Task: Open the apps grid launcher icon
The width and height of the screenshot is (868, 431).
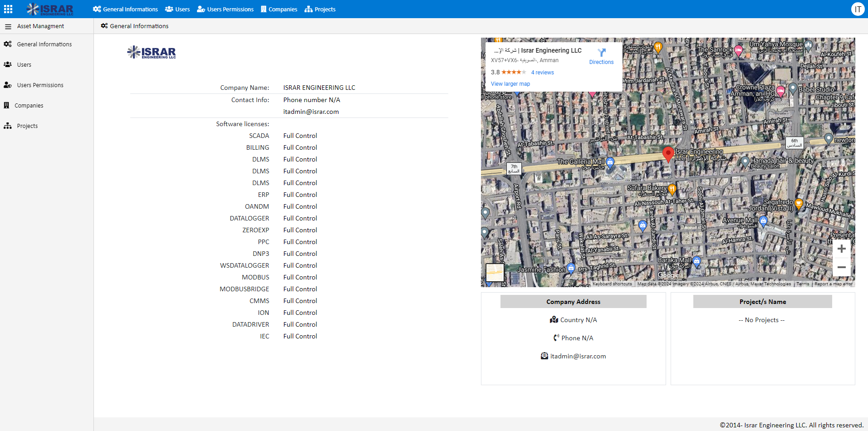Action: point(8,9)
